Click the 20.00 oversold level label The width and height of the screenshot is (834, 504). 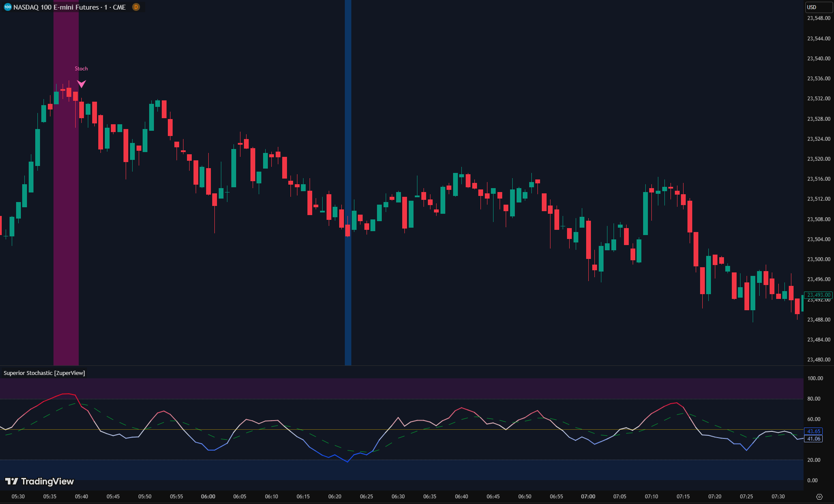814,460
